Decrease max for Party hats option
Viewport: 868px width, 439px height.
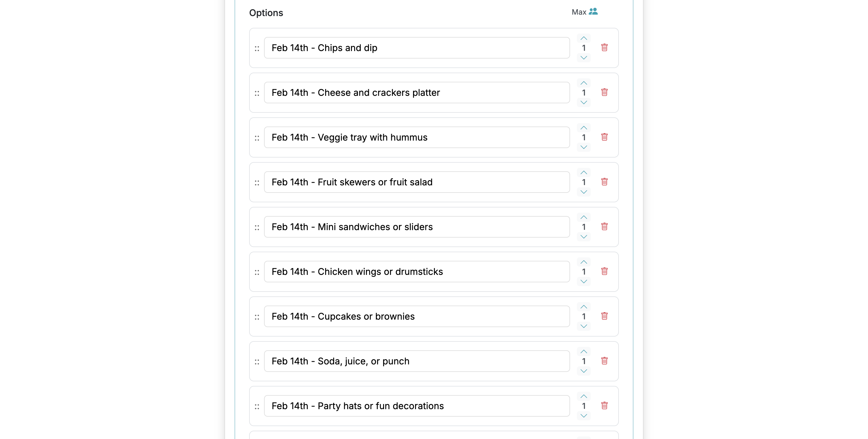[584, 415]
